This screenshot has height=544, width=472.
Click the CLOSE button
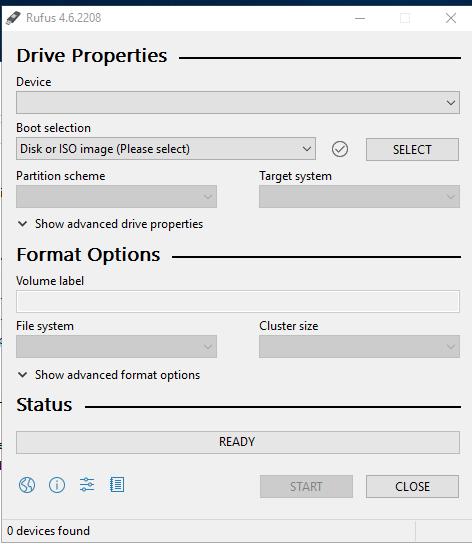click(x=412, y=486)
